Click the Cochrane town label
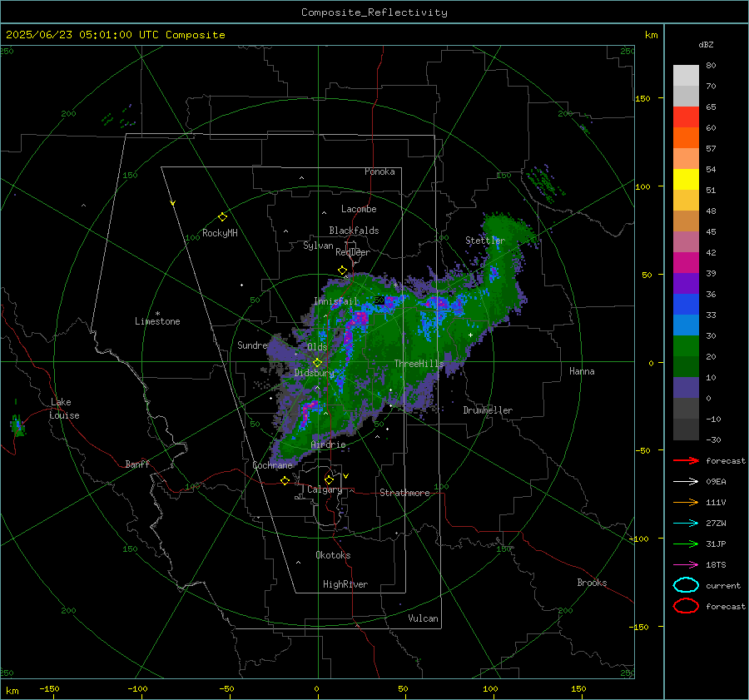 (x=272, y=465)
